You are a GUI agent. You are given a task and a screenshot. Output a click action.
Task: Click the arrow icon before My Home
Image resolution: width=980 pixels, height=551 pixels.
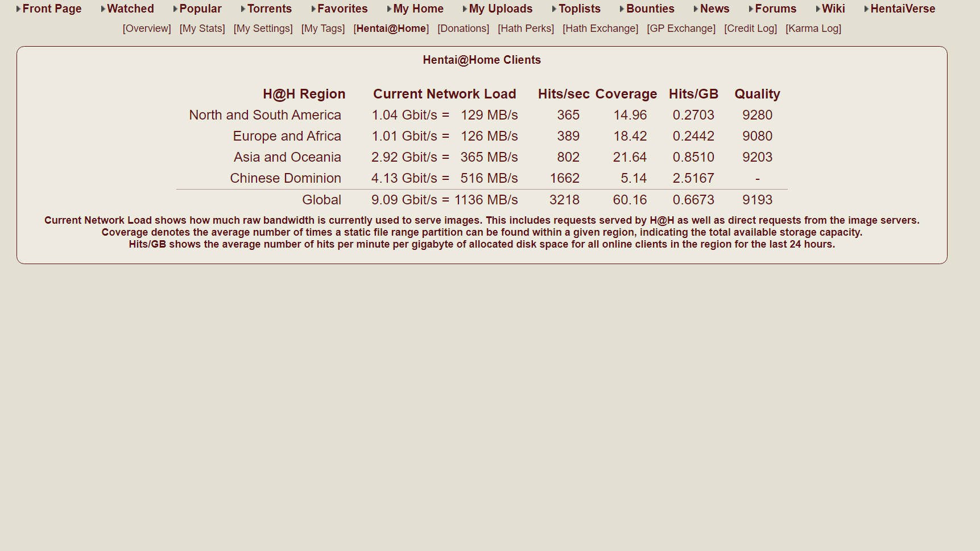(389, 9)
